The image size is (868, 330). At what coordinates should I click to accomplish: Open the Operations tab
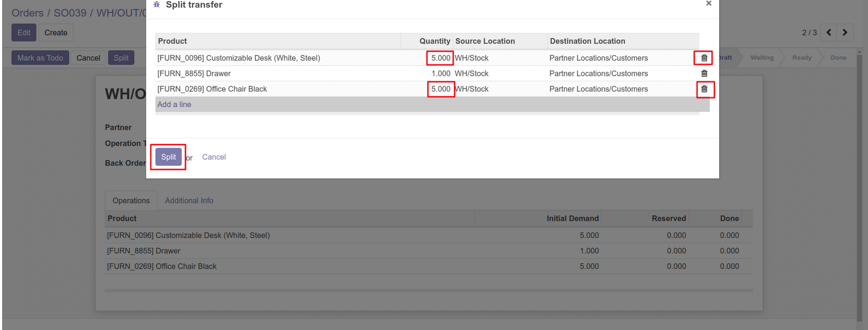(131, 201)
